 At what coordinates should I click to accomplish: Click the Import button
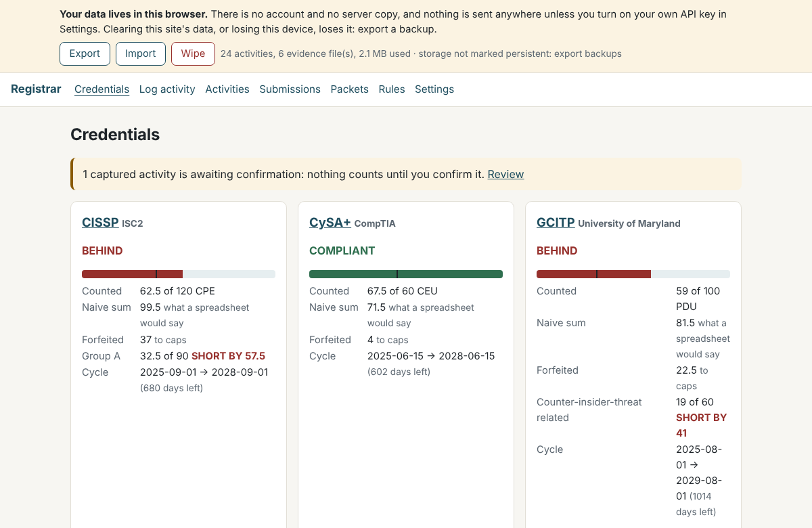point(141,53)
